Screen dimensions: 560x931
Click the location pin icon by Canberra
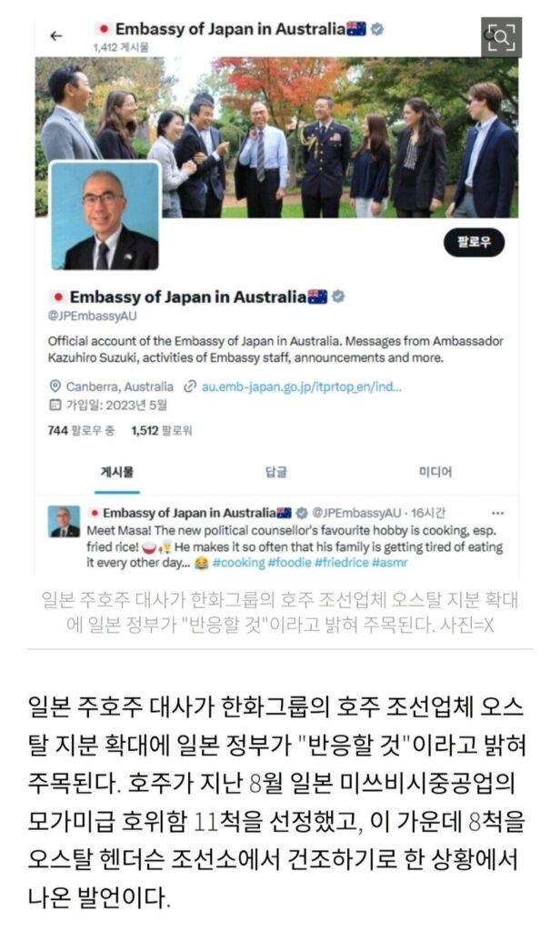55,386
